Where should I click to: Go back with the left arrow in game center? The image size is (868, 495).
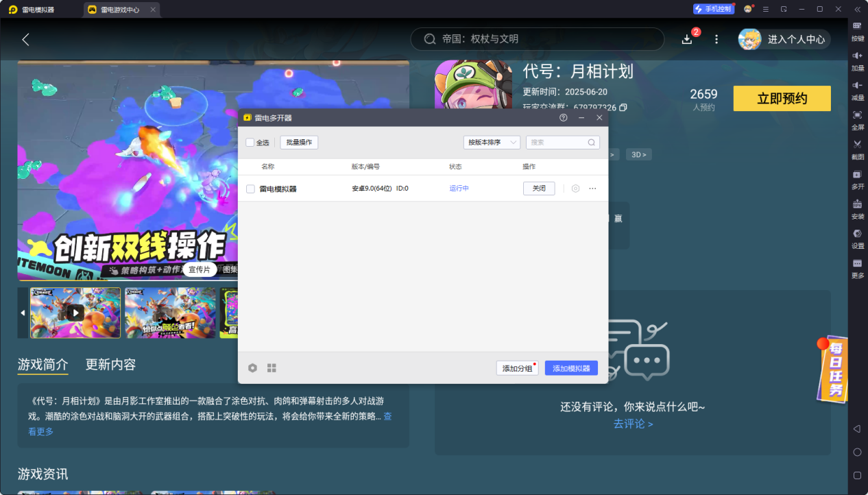[x=26, y=39]
